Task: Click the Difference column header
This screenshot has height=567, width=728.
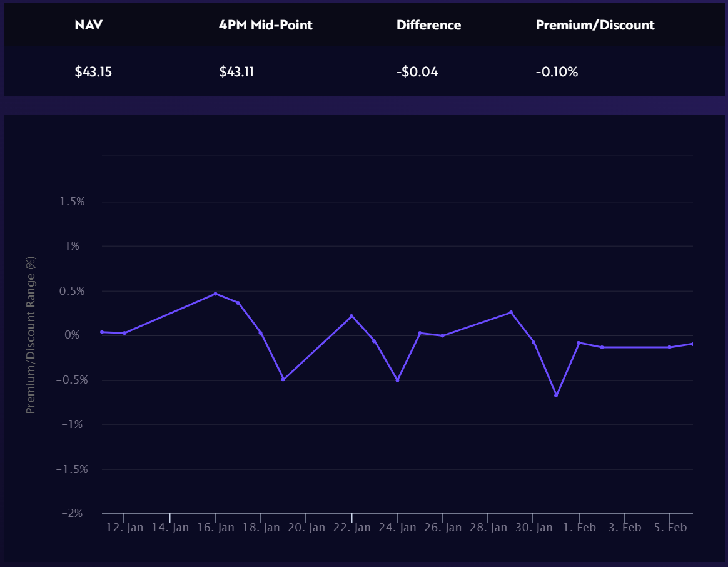Action: 428,25
